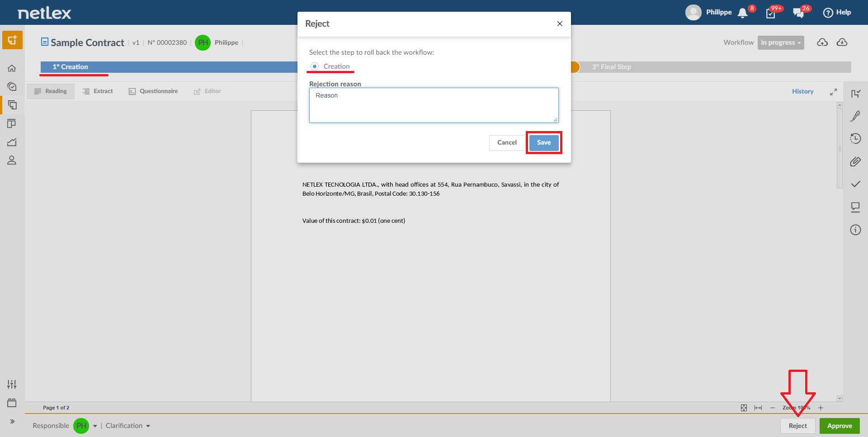Click the workflow flow icon in right panel
Viewport: 868px width, 437px height.
pos(855,94)
